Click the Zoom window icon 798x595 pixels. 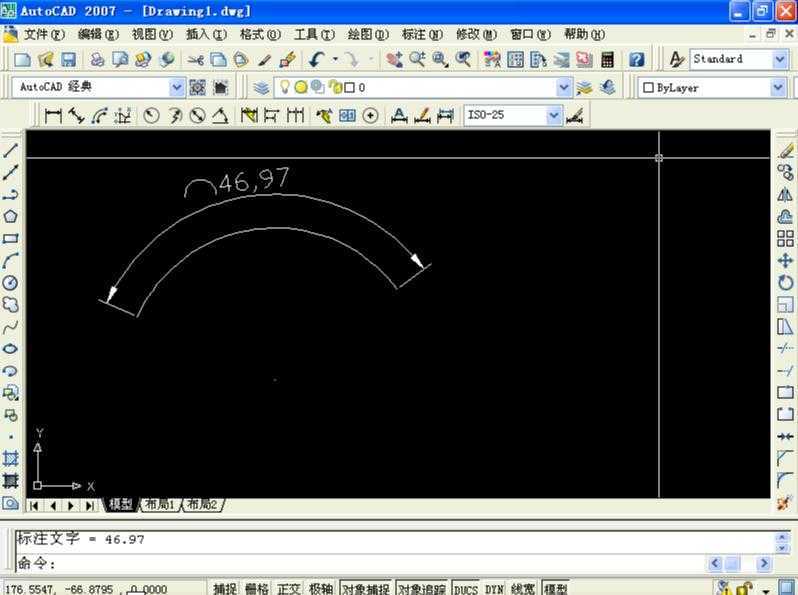[x=440, y=60]
